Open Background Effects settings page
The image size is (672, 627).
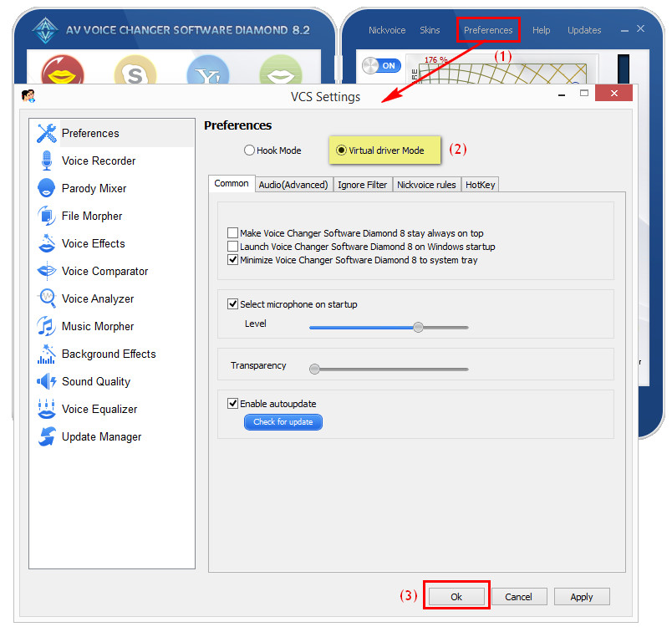tap(111, 354)
